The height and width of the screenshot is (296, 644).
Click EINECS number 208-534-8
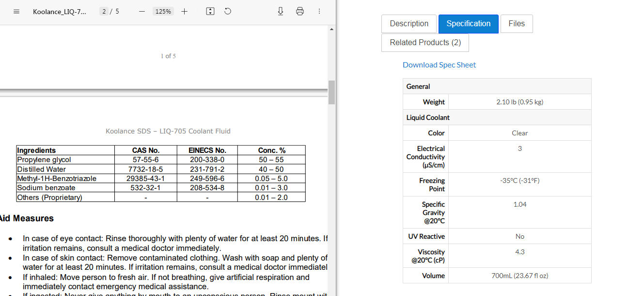(207, 188)
